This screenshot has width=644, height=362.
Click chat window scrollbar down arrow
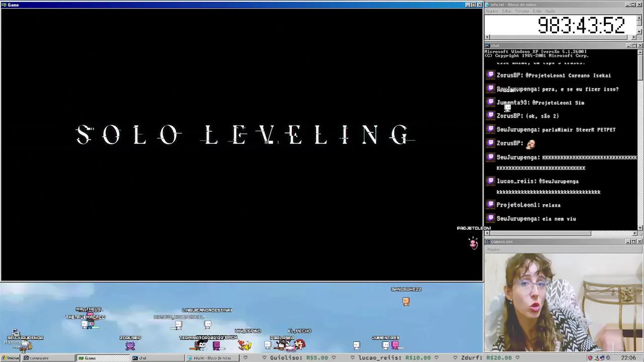click(639, 228)
